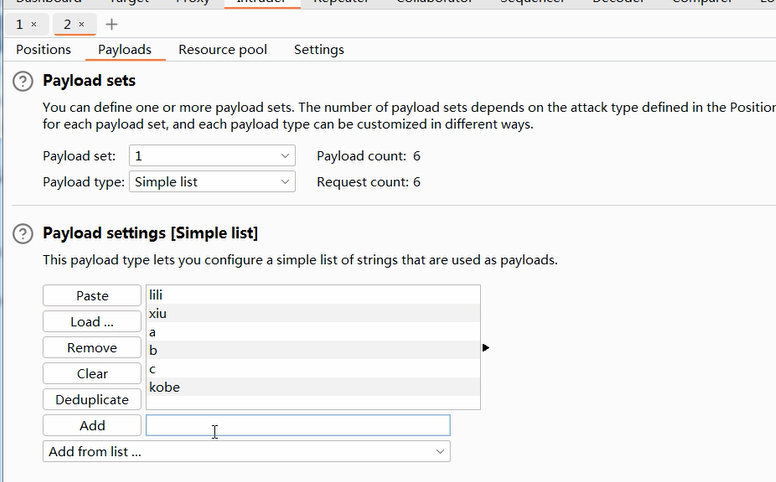The image size is (776, 482).
Task: Open the Payload type dropdown
Action: point(212,182)
